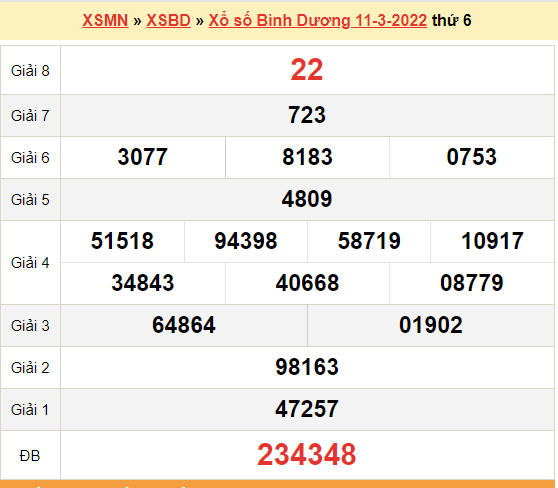Open the XSMN link

coord(105,20)
